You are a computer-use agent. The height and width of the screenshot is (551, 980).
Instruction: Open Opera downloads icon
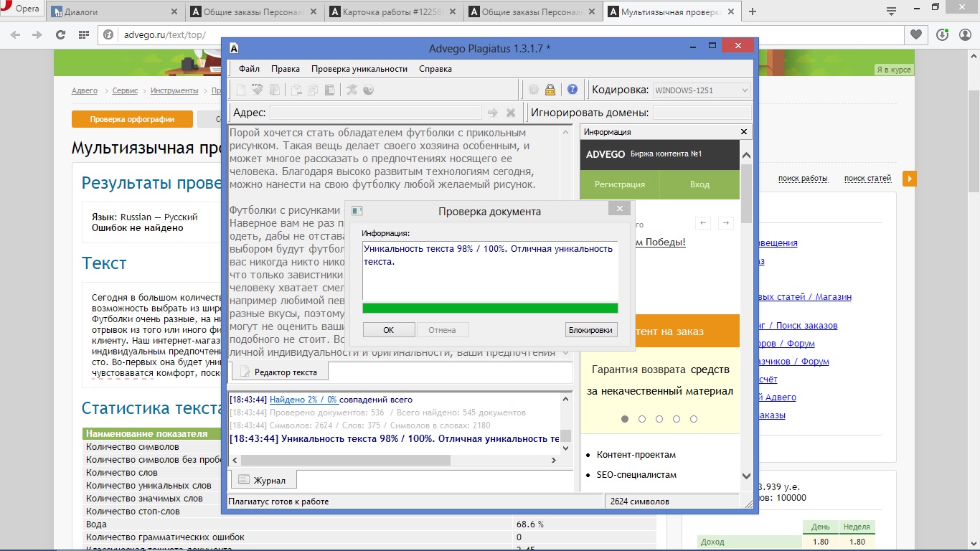click(x=943, y=34)
